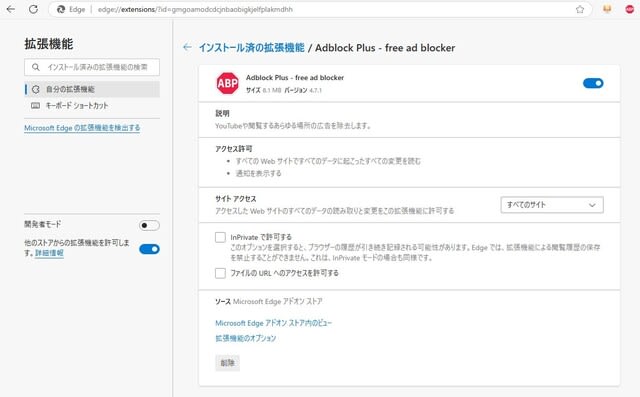The image size is (640, 397).
Task: Check the ファイルの URL へのアクセス checkbox
Action: point(220,273)
